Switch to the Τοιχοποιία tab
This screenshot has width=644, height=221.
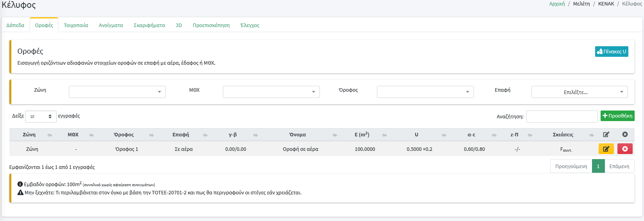click(76, 25)
